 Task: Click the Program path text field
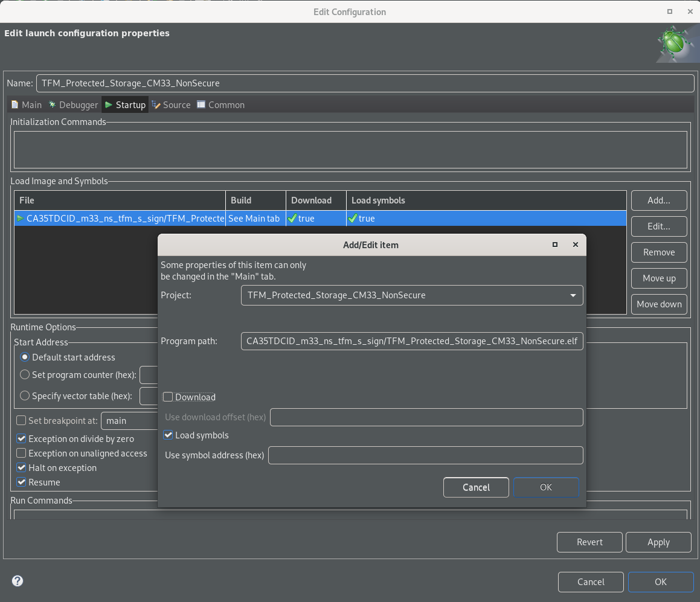pyautogui.click(x=412, y=341)
